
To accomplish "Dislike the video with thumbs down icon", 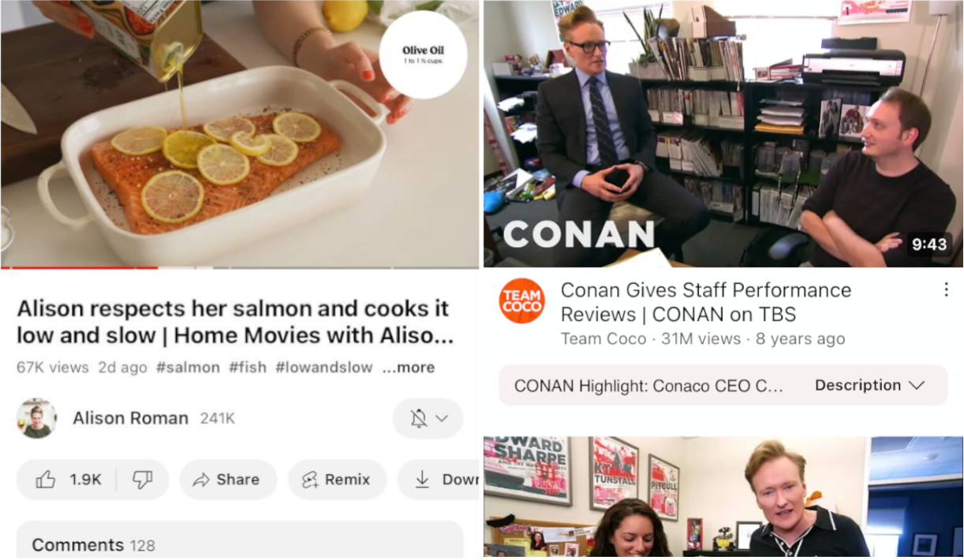I will 143,480.
